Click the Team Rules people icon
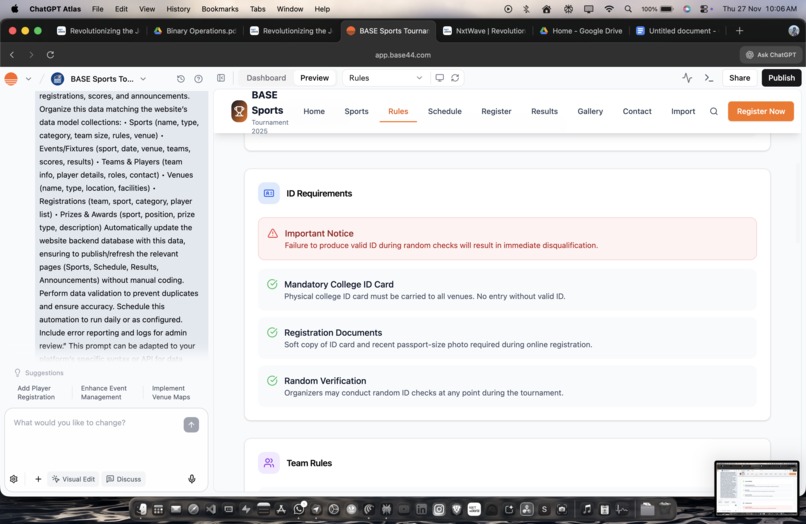 tap(269, 463)
